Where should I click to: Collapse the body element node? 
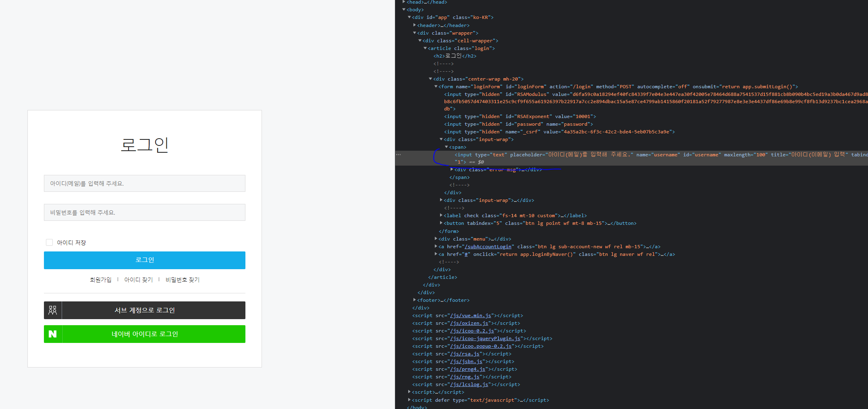pos(404,10)
